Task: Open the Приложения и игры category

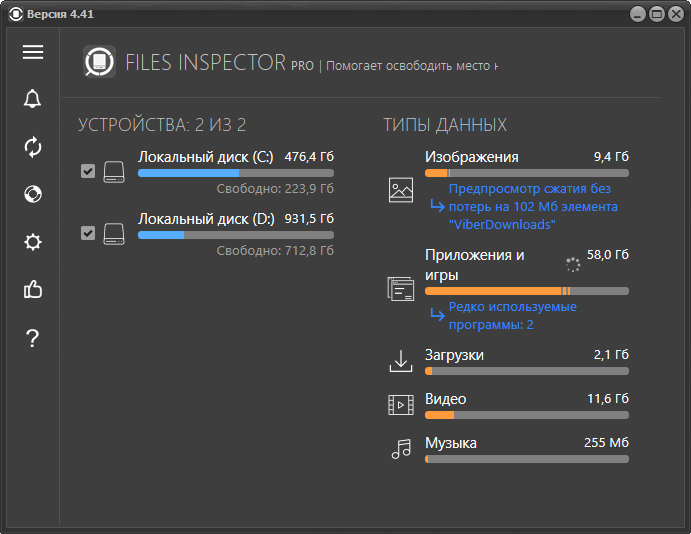Action: (x=475, y=265)
